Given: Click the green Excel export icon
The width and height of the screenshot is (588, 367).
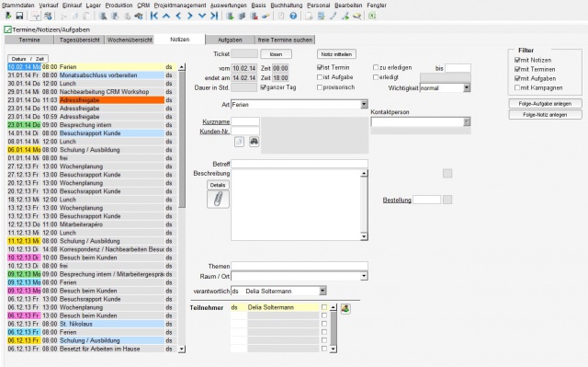Looking at the screenshot, I should point(372,16).
